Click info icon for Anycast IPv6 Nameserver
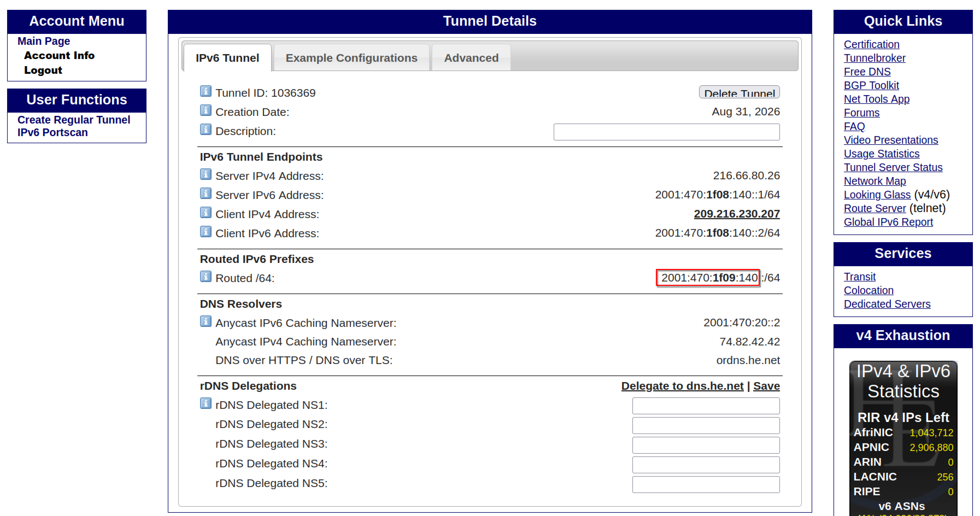980x516 pixels. 206,322
